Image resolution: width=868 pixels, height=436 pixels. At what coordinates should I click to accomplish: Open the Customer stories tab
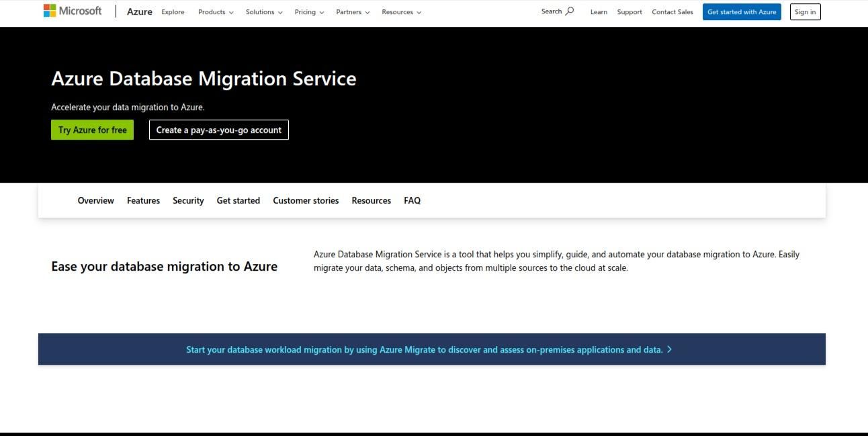(306, 200)
